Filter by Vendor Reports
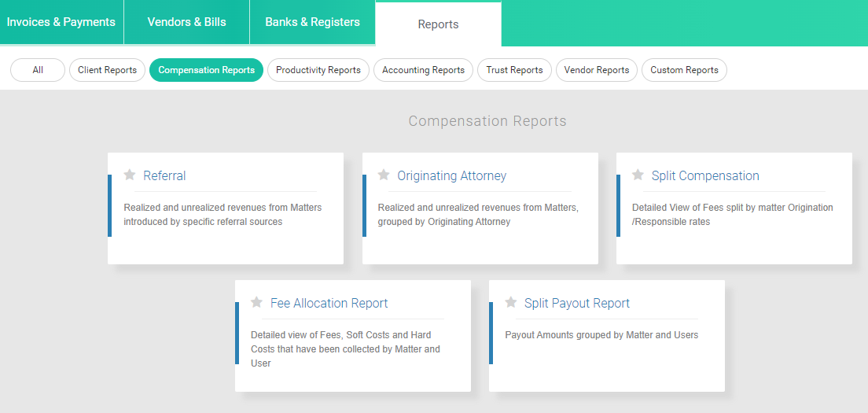The width and height of the screenshot is (868, 413). coord(597,70)
